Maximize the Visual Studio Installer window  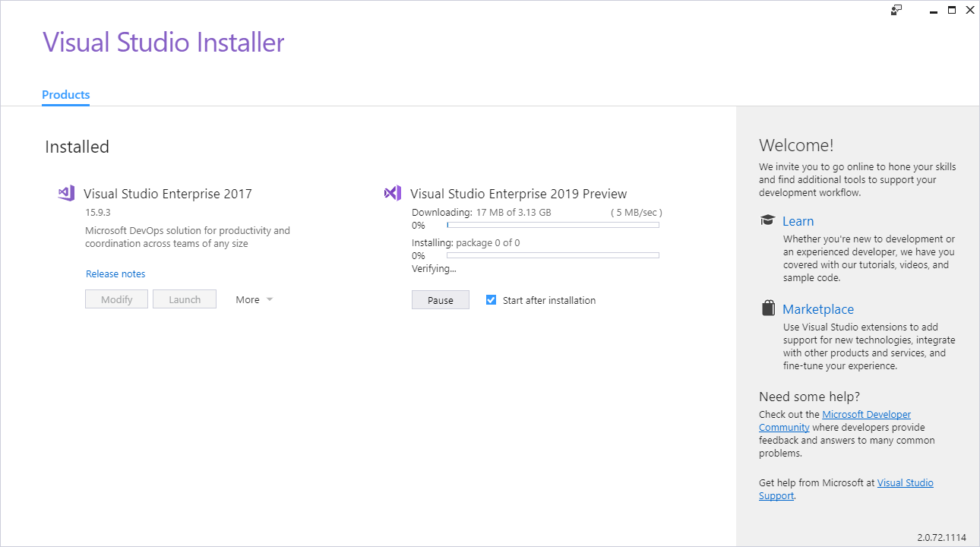(x=952, y=10)
